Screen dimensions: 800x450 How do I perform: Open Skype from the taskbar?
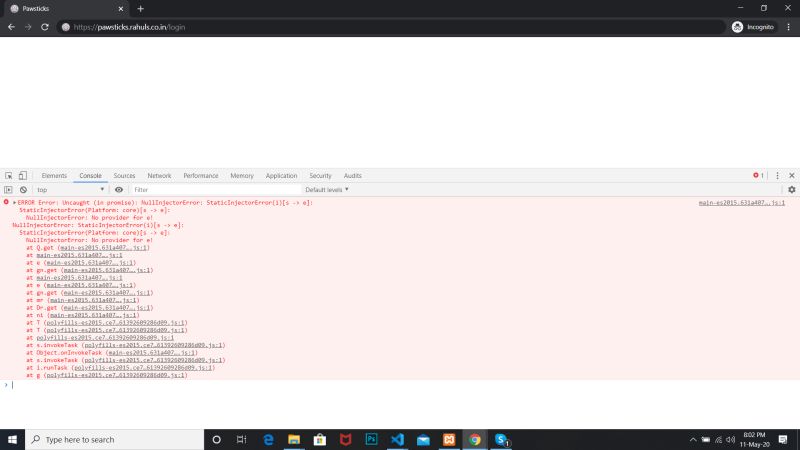tap(501, 439)
